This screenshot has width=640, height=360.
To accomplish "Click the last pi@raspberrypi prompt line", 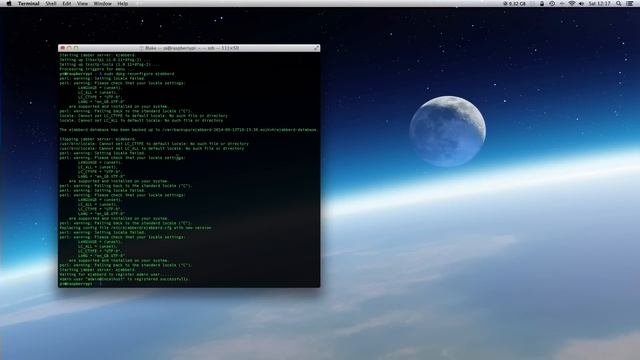I will (x=80, y=284).
